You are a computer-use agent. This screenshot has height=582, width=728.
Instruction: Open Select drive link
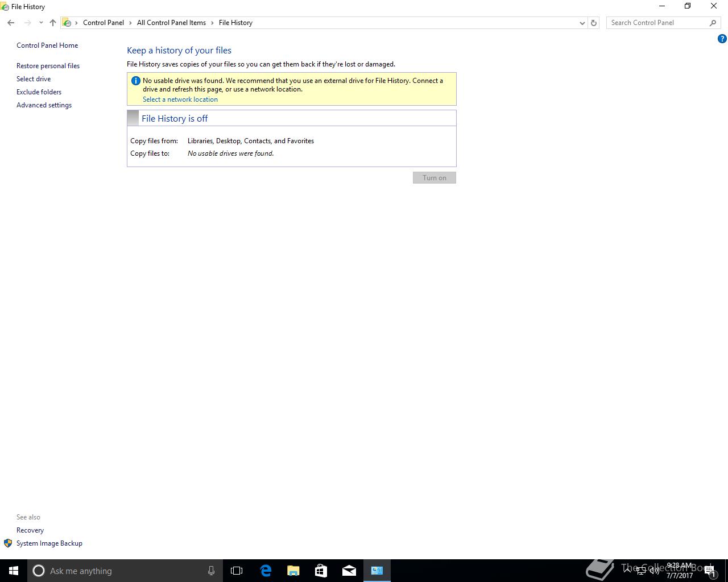coord(34,79)
